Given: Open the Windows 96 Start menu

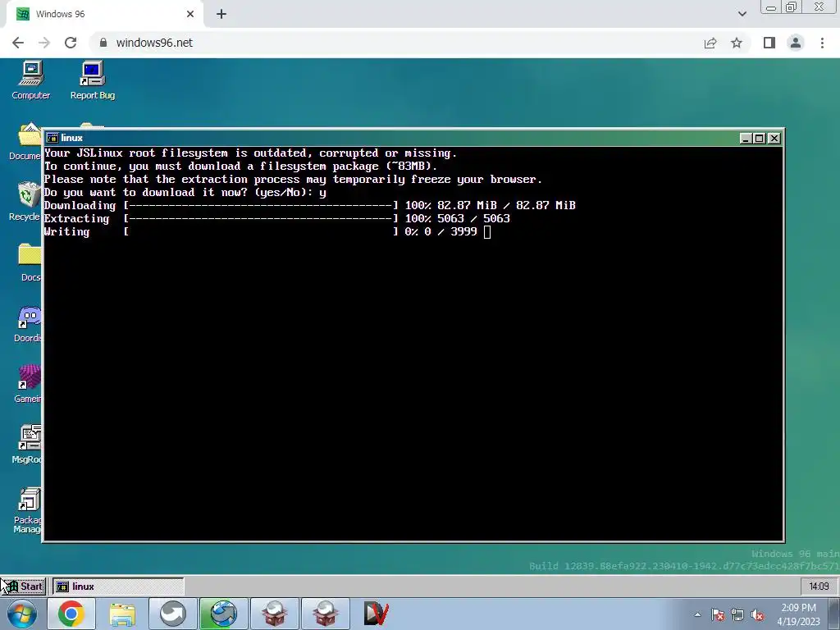Looking at the screenshot, I should click(x=24, y=586).
